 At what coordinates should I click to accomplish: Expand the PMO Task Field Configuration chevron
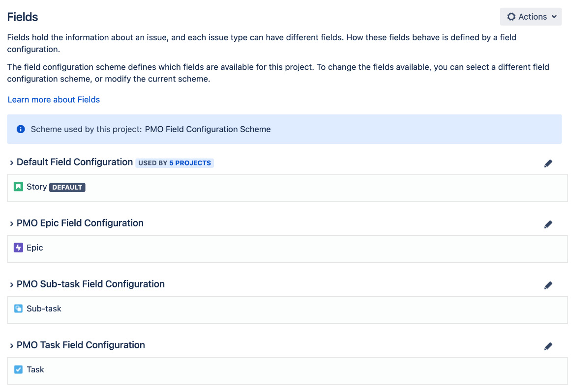click(11, 345)
